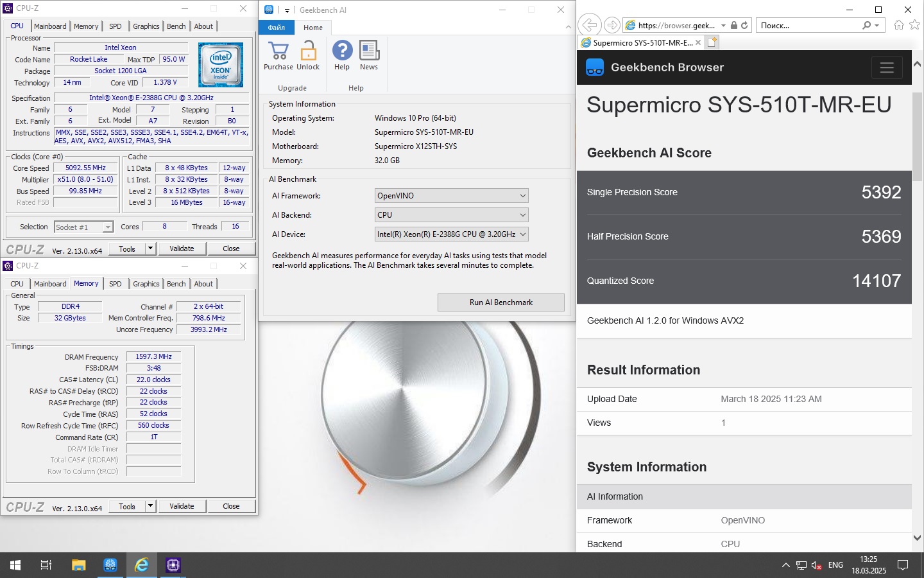Click Validate in bottom CPU-Z window
This screenshot has height=578, width=924.
click(x=182, y=506)
